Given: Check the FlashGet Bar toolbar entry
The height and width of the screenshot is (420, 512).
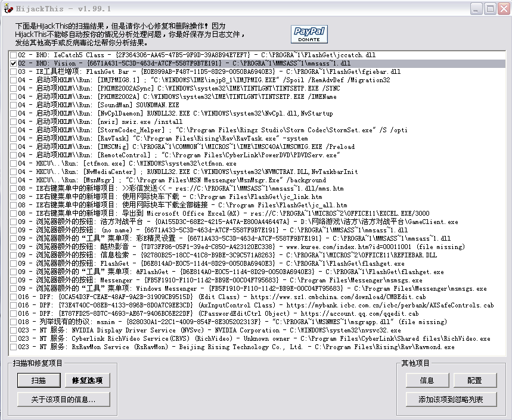Looking at the screenshot, I should 13,71.
